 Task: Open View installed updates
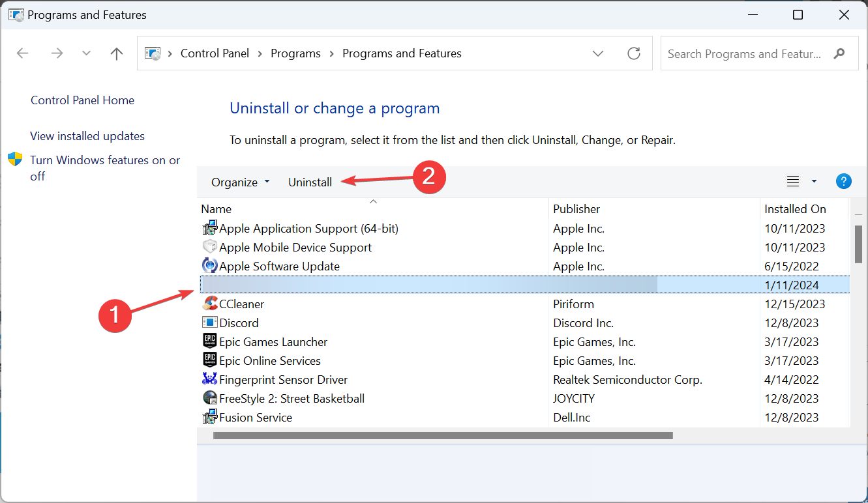(87, 136)
